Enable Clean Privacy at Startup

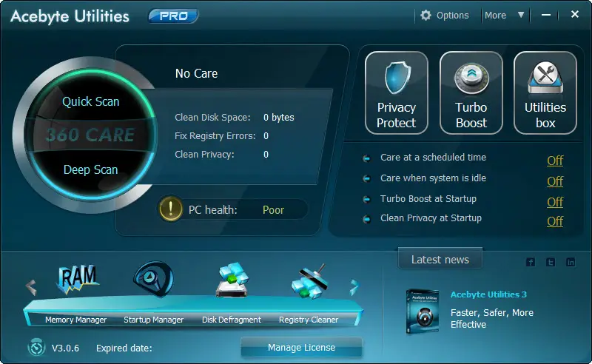[x=555, y=221]
